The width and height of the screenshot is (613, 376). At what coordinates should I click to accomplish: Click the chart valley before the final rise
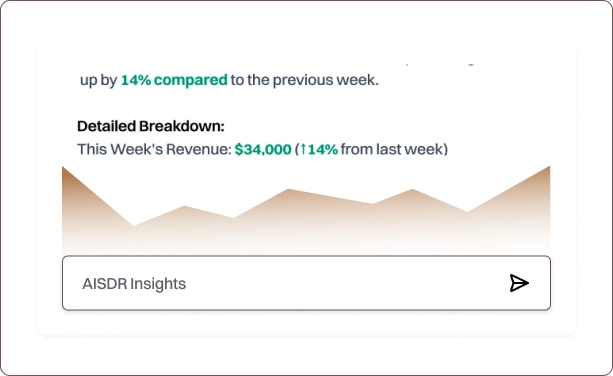pyautogui.click(x=467, y=212)
